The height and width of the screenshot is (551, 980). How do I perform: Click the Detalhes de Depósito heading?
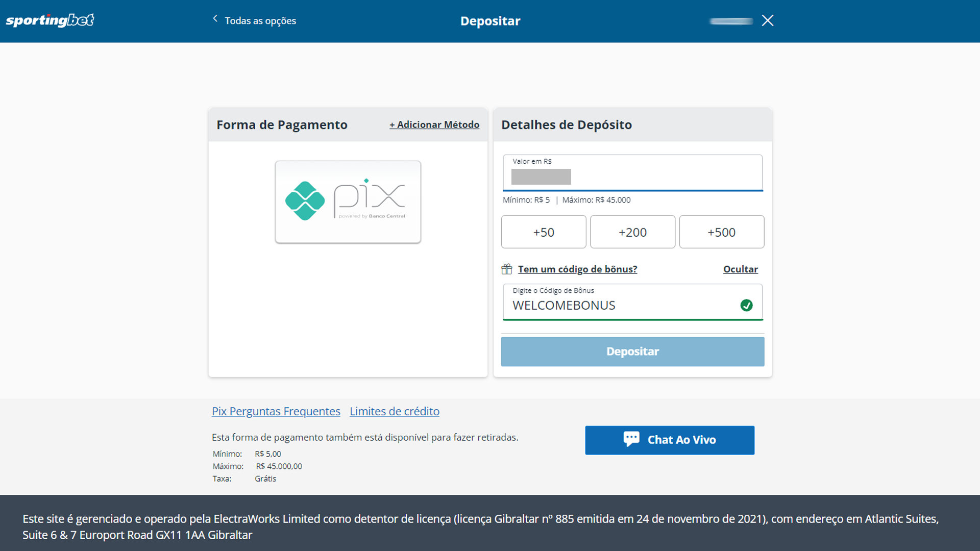[x=567, y=125]
